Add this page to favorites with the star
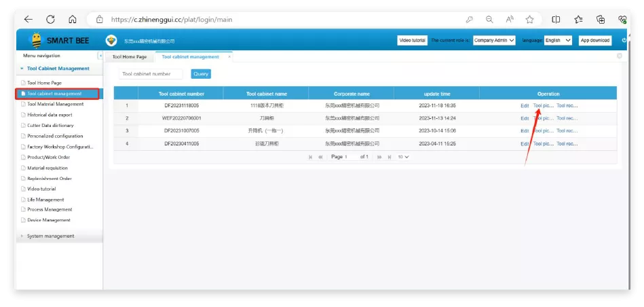Screen dimensions: 644x307 pyautogui.click(x=530, y=19)
